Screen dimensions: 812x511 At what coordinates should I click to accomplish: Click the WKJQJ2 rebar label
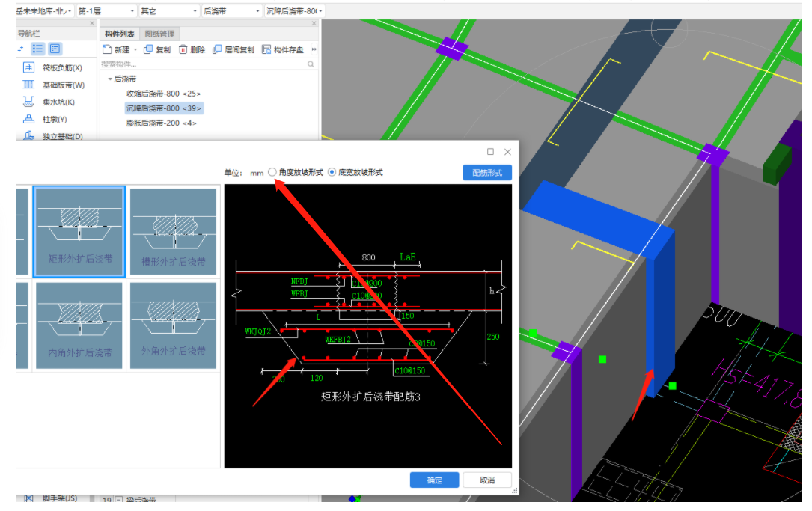(x=258, y=331)
